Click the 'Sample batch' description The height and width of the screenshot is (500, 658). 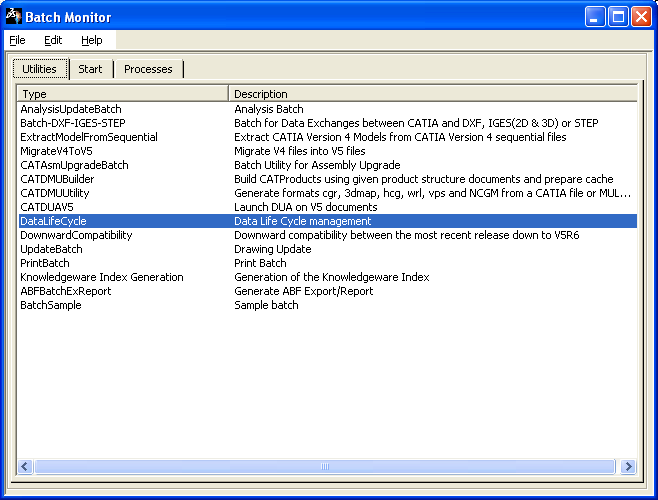click(x=266, y=305)
